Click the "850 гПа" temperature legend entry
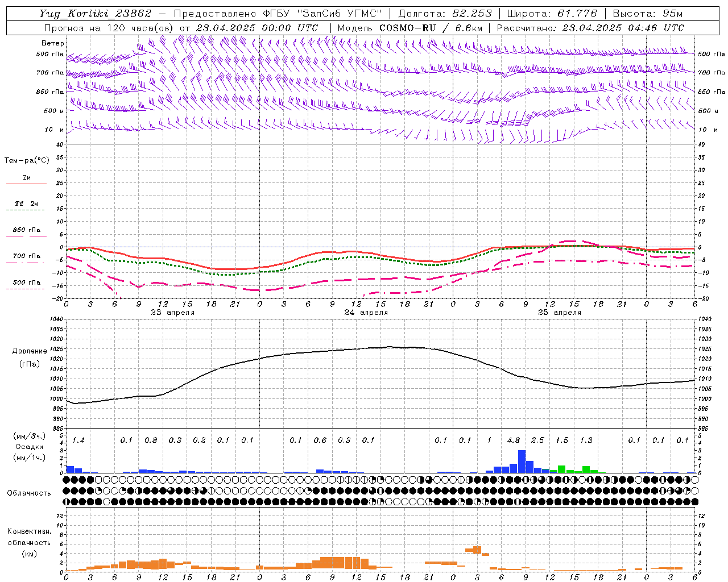728x582 pixels. click(x=27, y=230)
